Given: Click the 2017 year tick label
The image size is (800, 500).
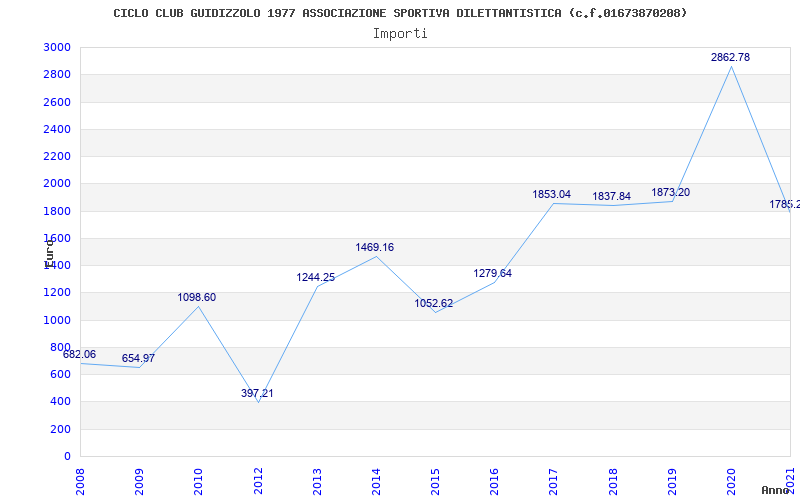Looking at the screenshot, I should (x=554, y=482).
